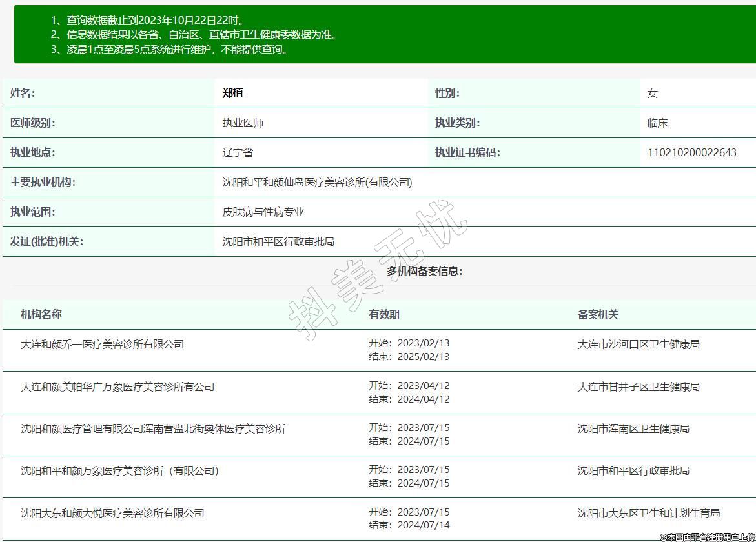
Task: Click the 有效期 column header
Action: 384,314
